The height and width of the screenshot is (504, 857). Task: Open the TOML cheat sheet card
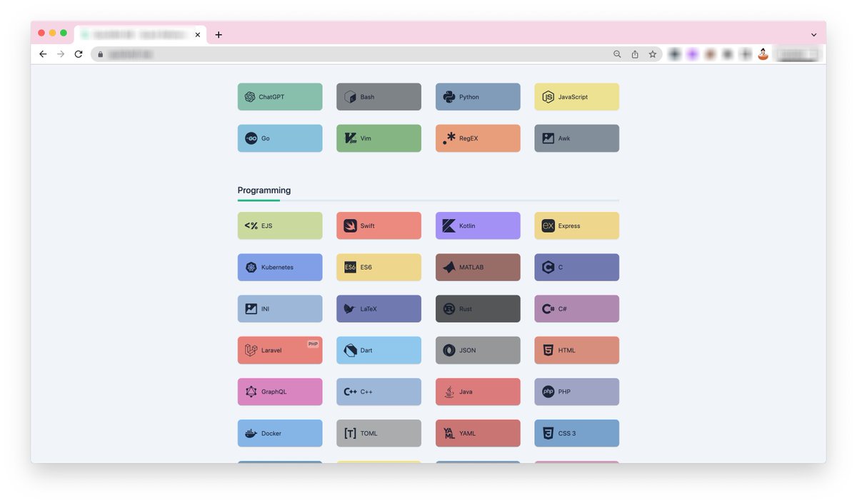tap(379, 433)
